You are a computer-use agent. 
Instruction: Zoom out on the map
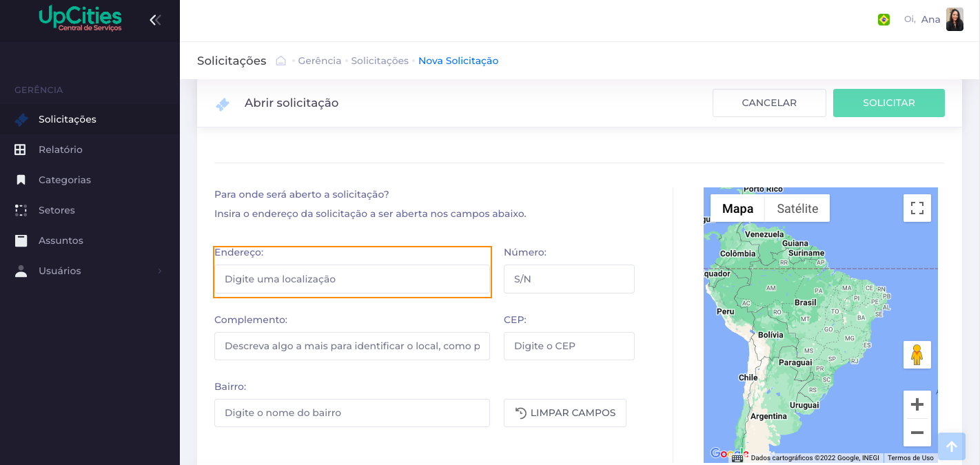pyautogui.click(x=917, y=433)
